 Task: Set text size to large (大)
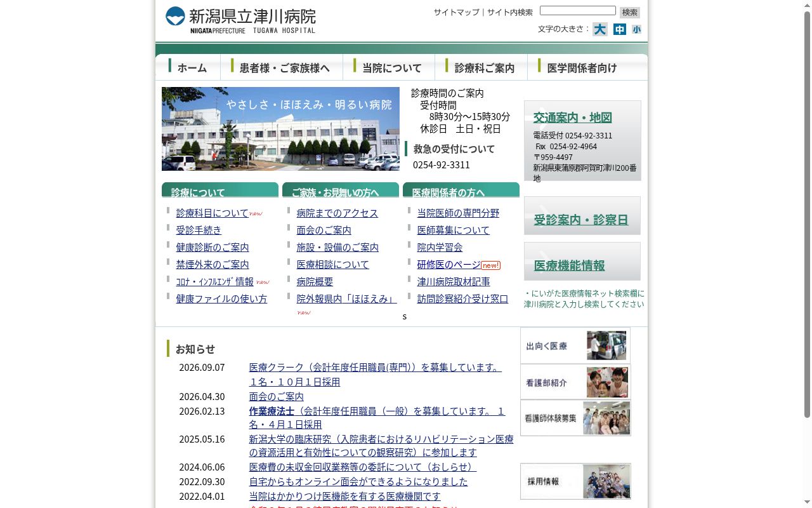click(x=600, y=29)
